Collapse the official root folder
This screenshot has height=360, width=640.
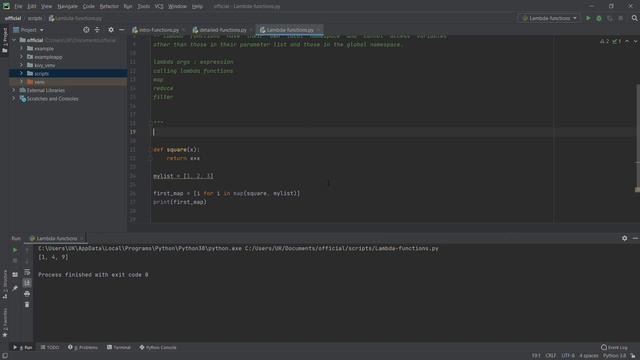pyautogui.click(x=14, y=40)
